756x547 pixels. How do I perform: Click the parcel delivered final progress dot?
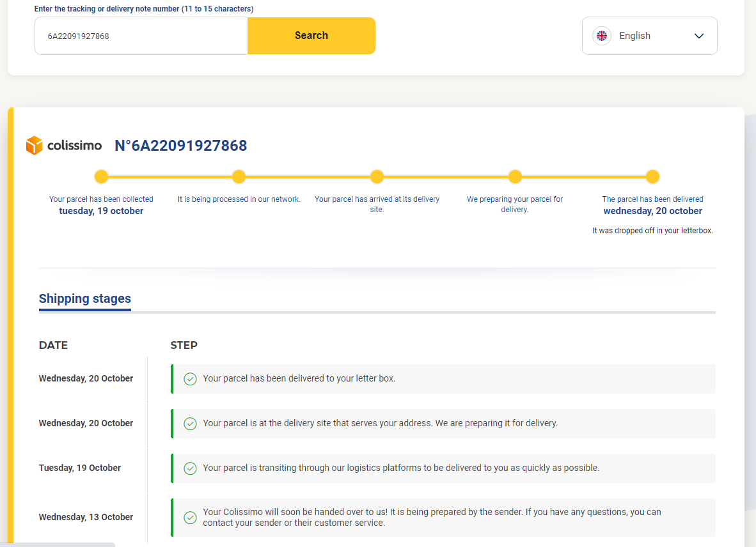(652, 177)
